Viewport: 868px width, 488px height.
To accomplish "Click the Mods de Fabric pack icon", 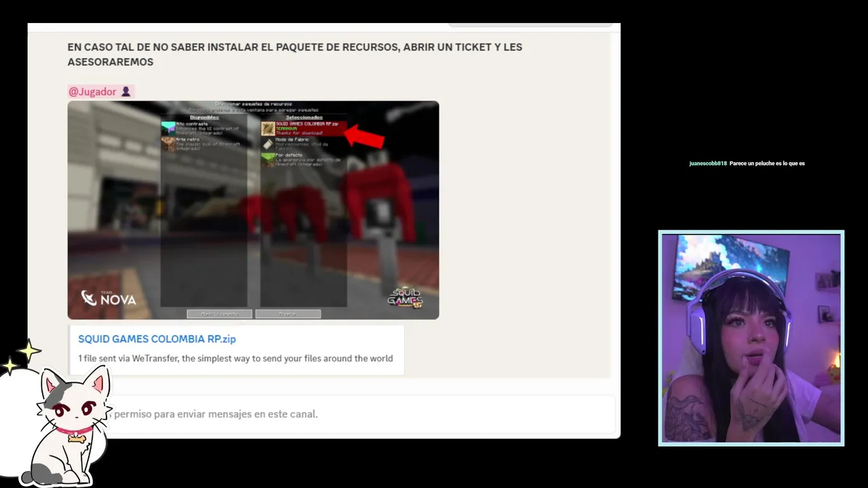I will point(269,144).
